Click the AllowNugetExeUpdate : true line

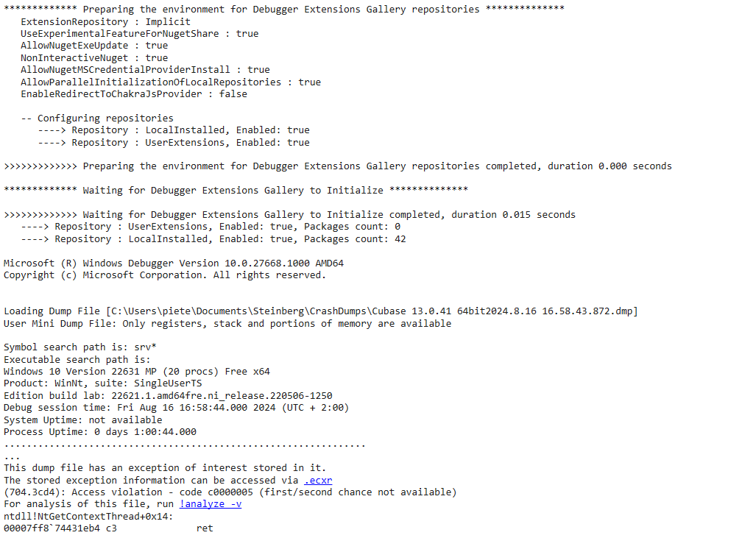coord(94,46)
